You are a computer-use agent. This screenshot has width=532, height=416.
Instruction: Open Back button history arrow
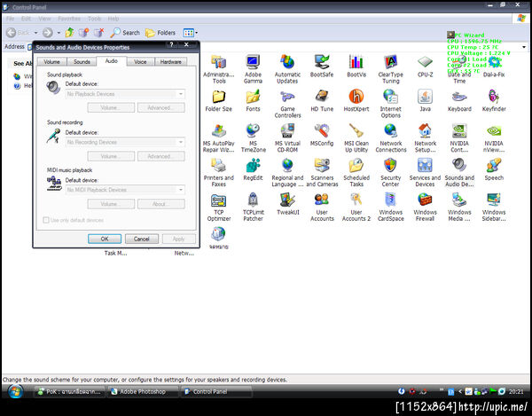coord(35,33)
